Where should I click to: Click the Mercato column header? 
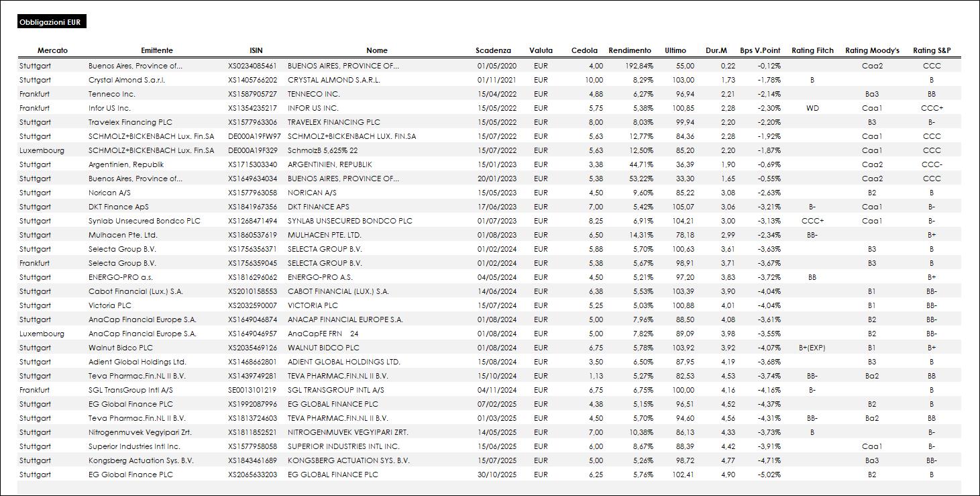52,50
